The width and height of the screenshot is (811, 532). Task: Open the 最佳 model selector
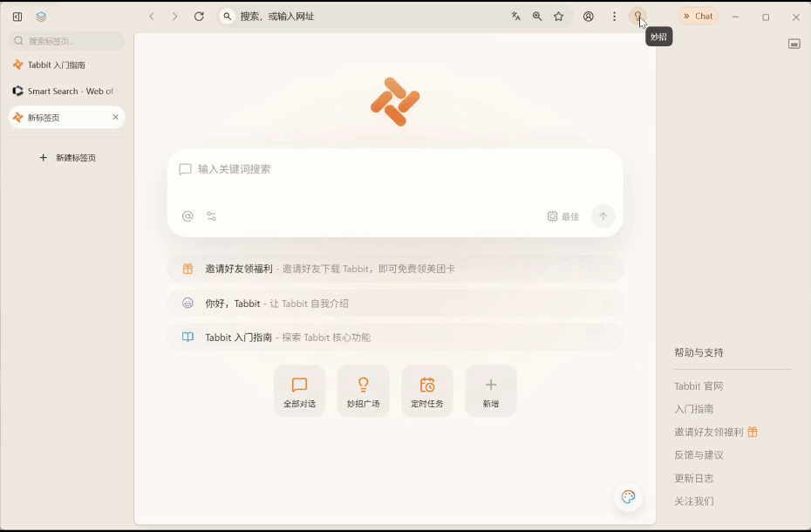pos(562,216)
